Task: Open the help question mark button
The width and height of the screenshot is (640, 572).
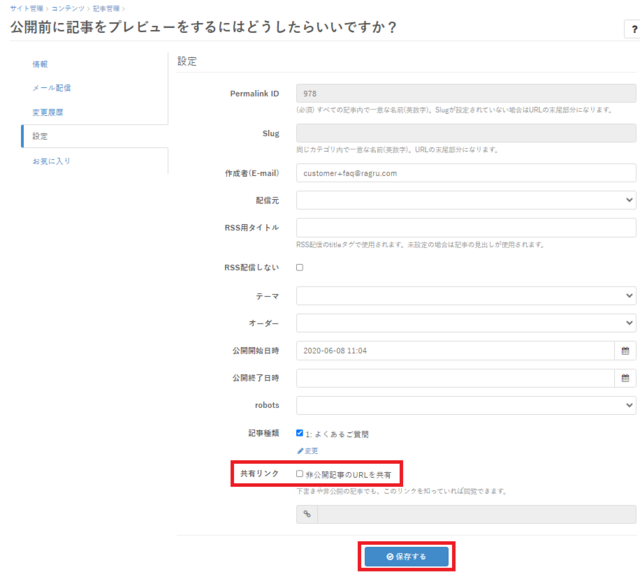Action: 634,29
